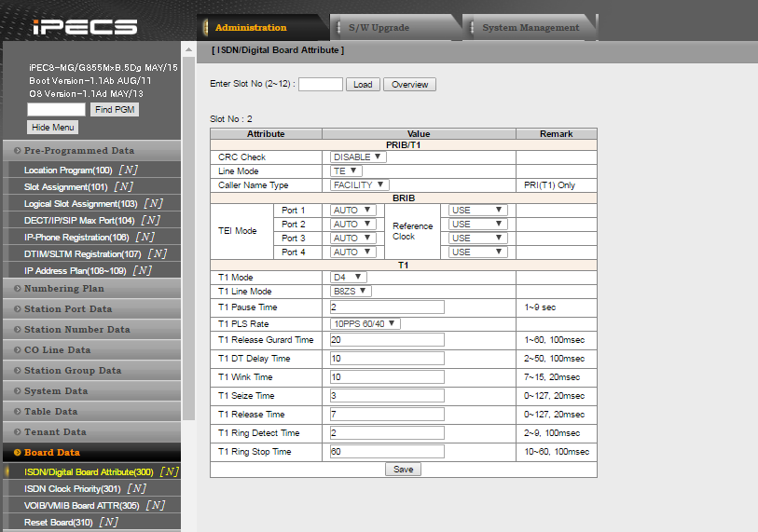758x532 pixels.
Task: Open the CRC Check dropdown
Action: point(358,157)
